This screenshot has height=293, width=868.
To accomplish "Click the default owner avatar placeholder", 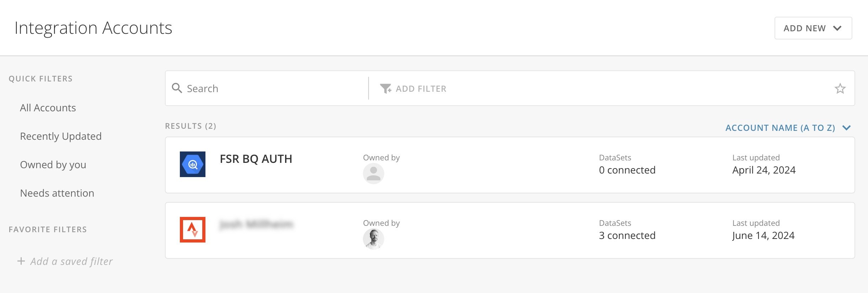I will pyautogui.click(x=373, y=174).
